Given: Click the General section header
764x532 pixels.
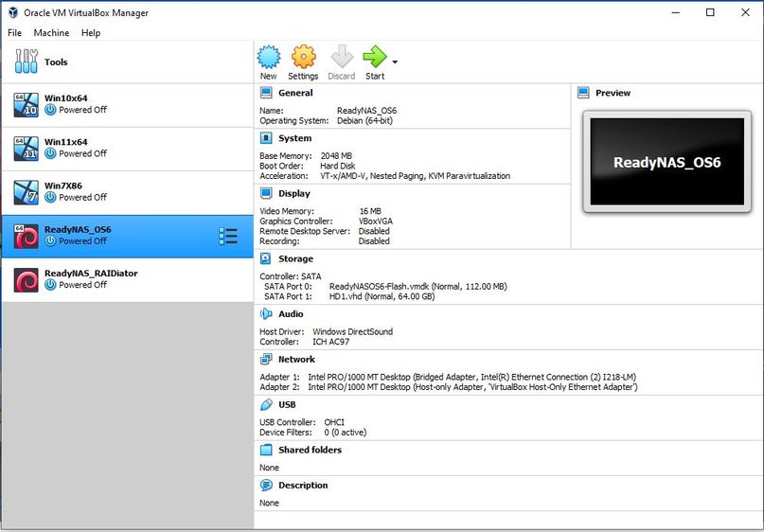Looking at the screenshot, I should coord(295,93).
